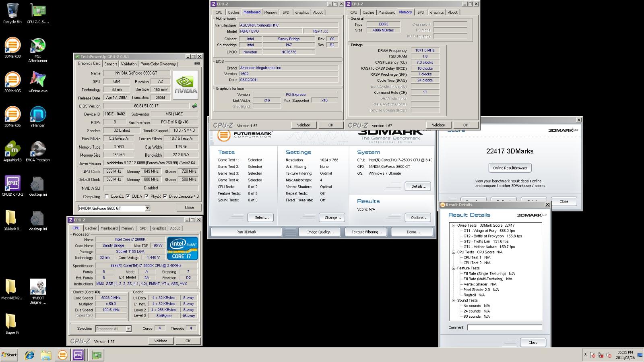Open Texture Filtering... in 3DMark

[x=366, y=232]
